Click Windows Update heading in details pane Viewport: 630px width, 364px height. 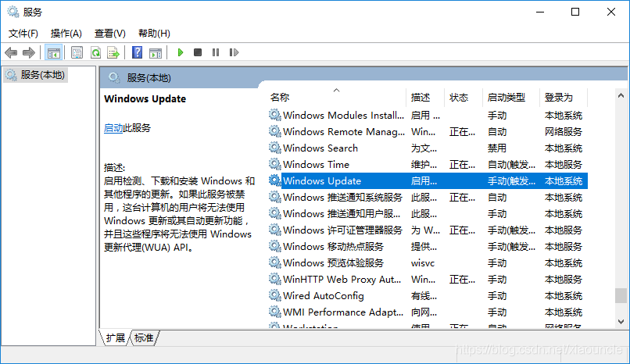tap(145, 98)
